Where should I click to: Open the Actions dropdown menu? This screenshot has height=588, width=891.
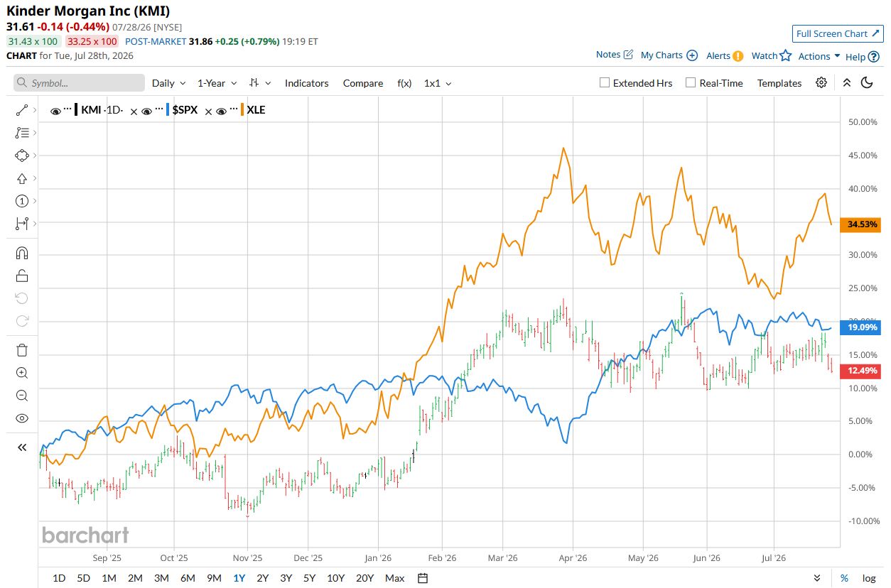(x=819, y=56)
